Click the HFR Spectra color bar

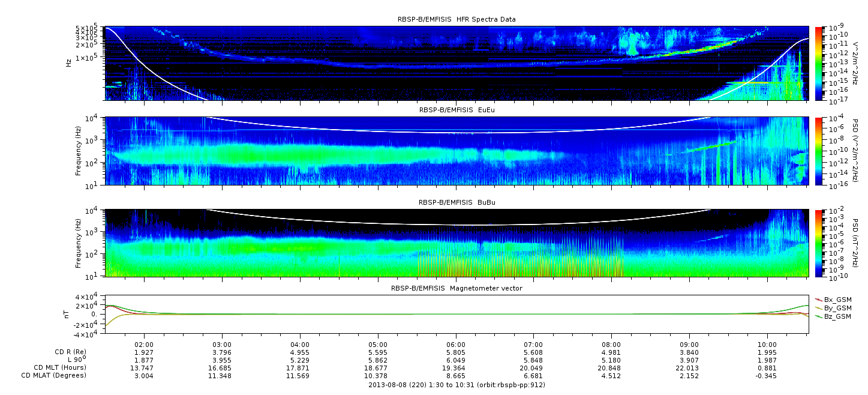(x=818, y=63)
